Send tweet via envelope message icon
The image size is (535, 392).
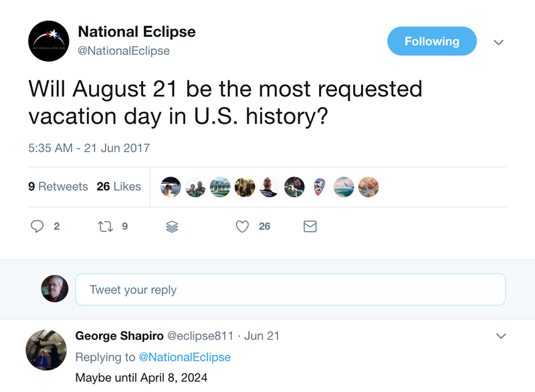click(310, 227)
